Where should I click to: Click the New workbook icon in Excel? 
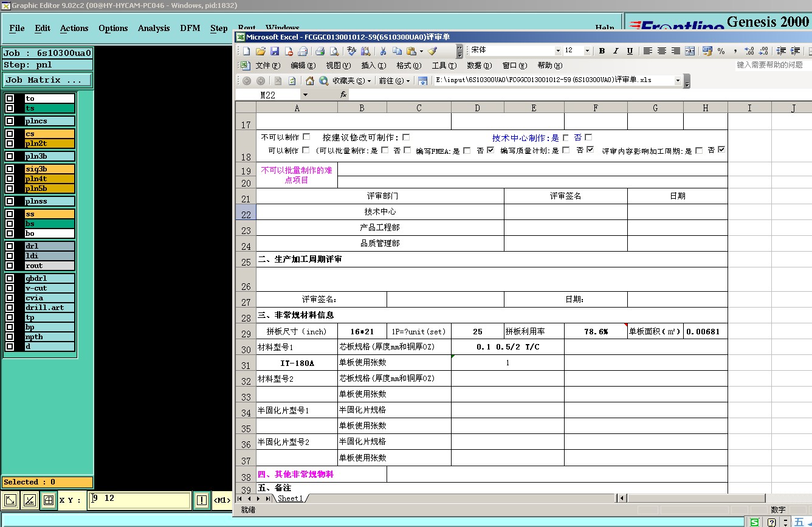pos(247,51)
